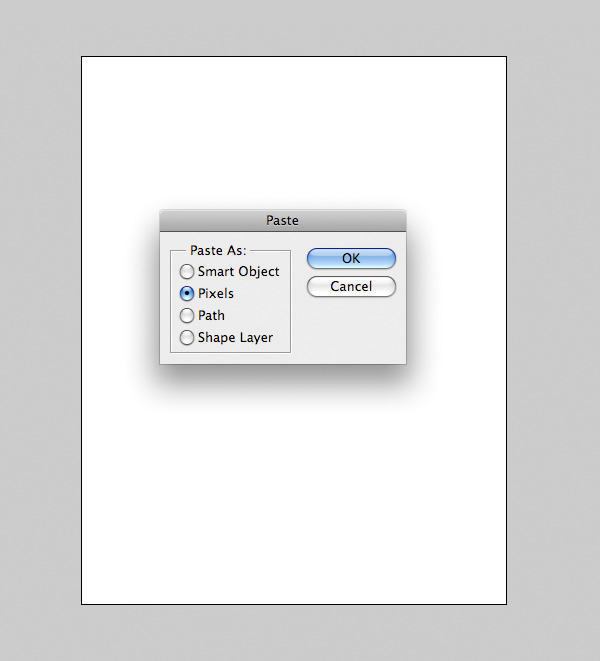Confirm the paste with OK
Image resolution: width=600 pixels, height=661 pixels.
click(351, 258)
